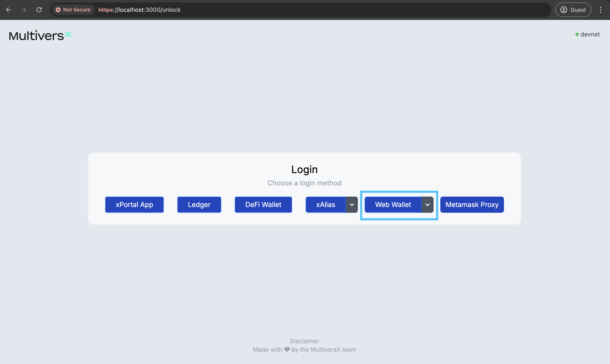
Task: Go back using the browser back arrow
Action: coord(9,10)
